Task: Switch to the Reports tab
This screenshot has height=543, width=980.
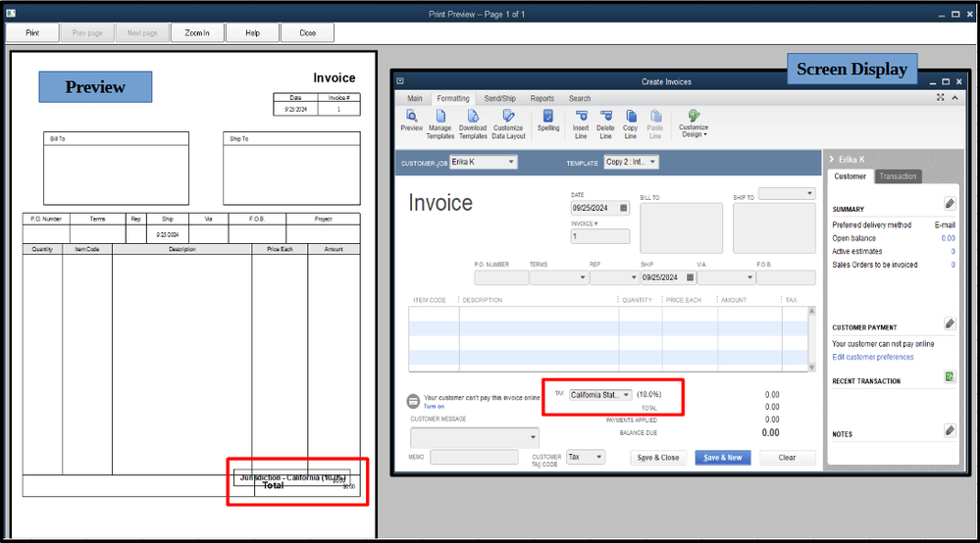Action: (x=542, y=99)
